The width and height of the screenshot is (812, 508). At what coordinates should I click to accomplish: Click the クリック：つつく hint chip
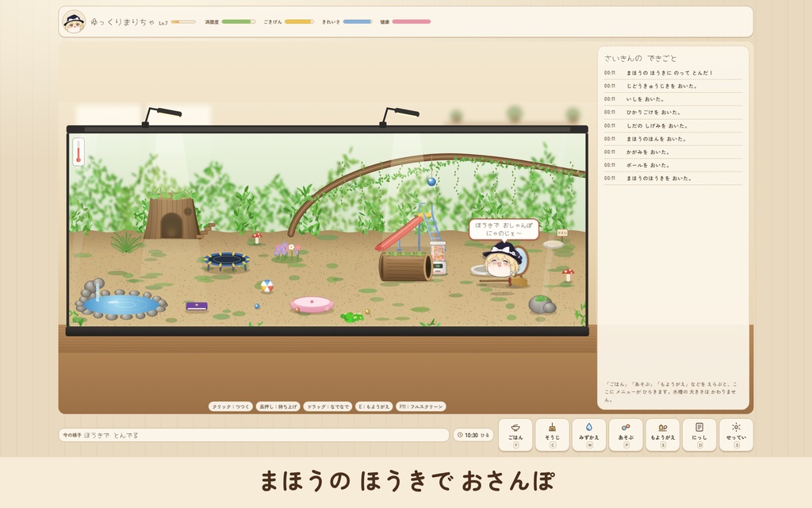(x=231, y=406)
